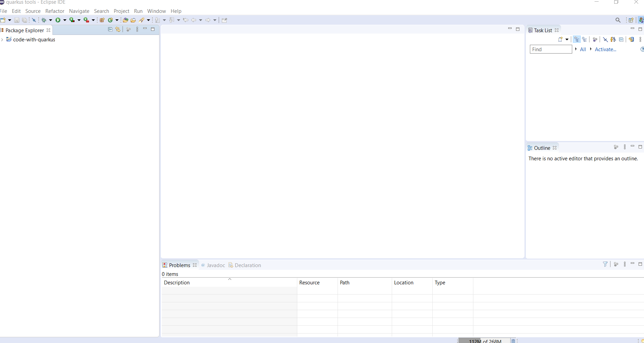Open the Refactor menu

(x=55, y=11)
